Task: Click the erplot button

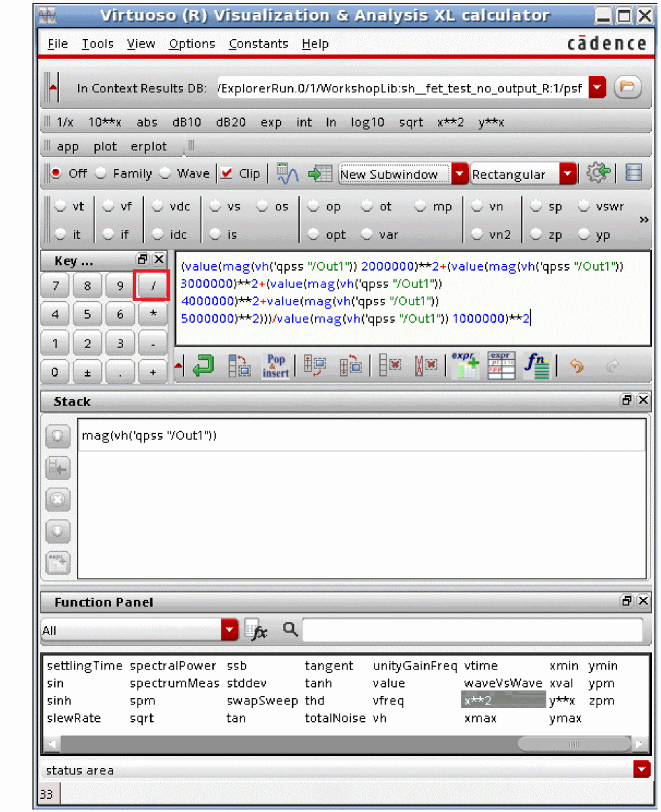Action: point(149,147)
